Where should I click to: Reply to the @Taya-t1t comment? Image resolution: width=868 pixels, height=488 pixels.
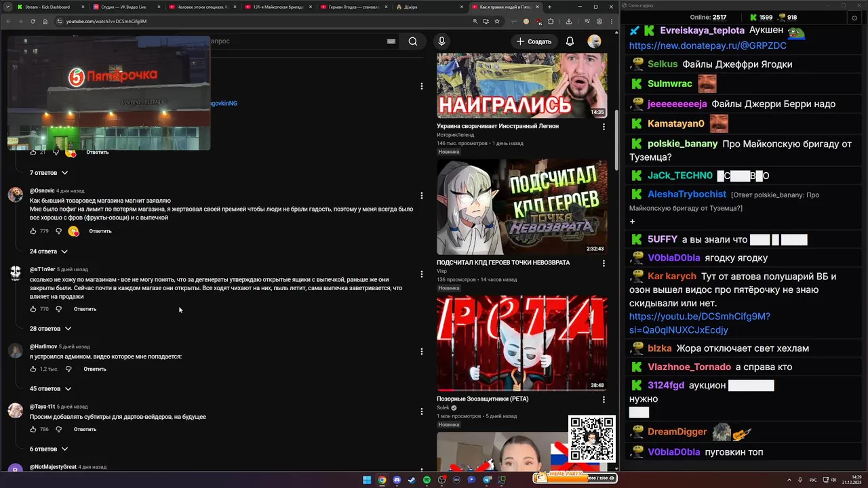85,430
